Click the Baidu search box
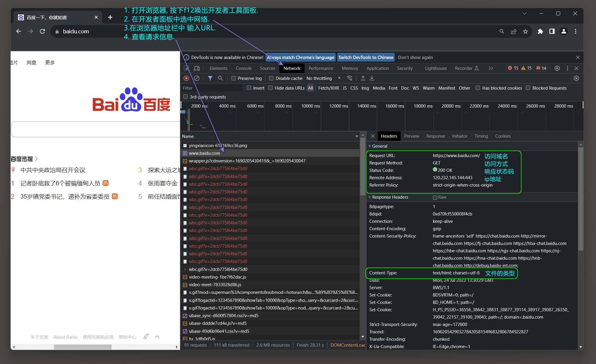Viewport: 596px width, 364px height. click(x=96, y=129)
